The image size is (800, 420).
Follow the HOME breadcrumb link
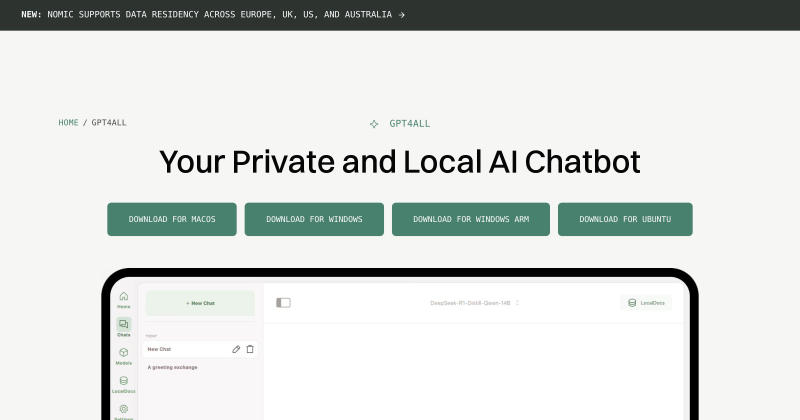tap(68, 122)
